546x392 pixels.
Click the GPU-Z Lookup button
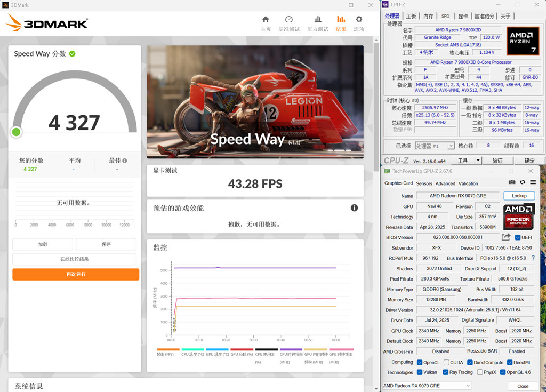[519, 196]
